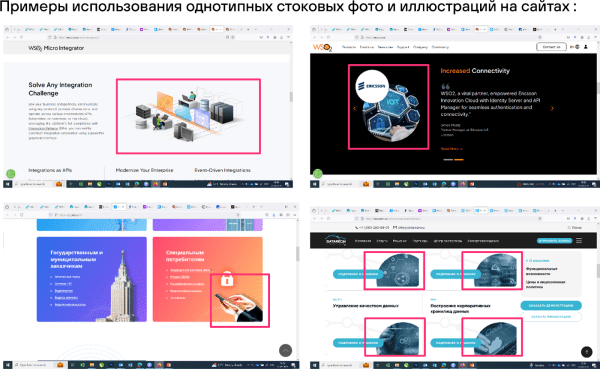Follow the orange Read Story link
Image resolution: width=600 pixels, height=369 pixels.
coord(451,149)
